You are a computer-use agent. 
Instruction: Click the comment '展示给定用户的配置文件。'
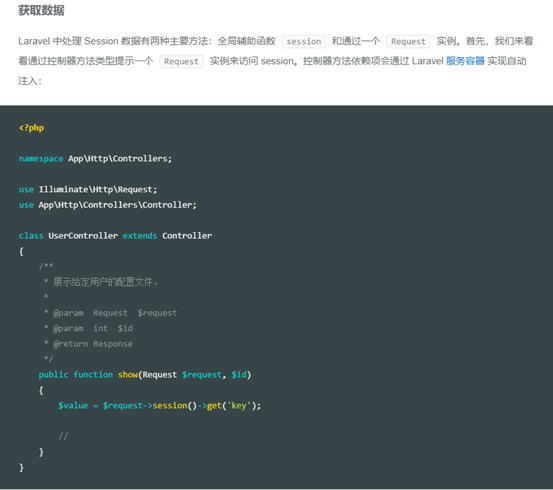coord(105,282)
